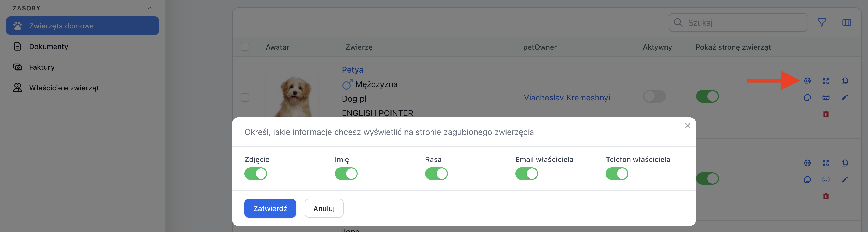Open second row's settings gear icon
Image resolution: width=868 pixels, height=232 pixels.
coord(807,163)
